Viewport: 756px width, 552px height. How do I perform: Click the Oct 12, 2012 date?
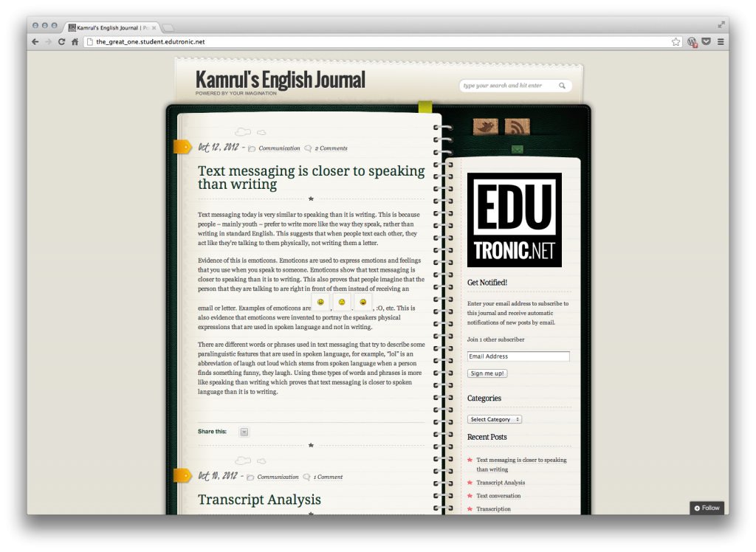pyautogui.click(x=219, y=148)
